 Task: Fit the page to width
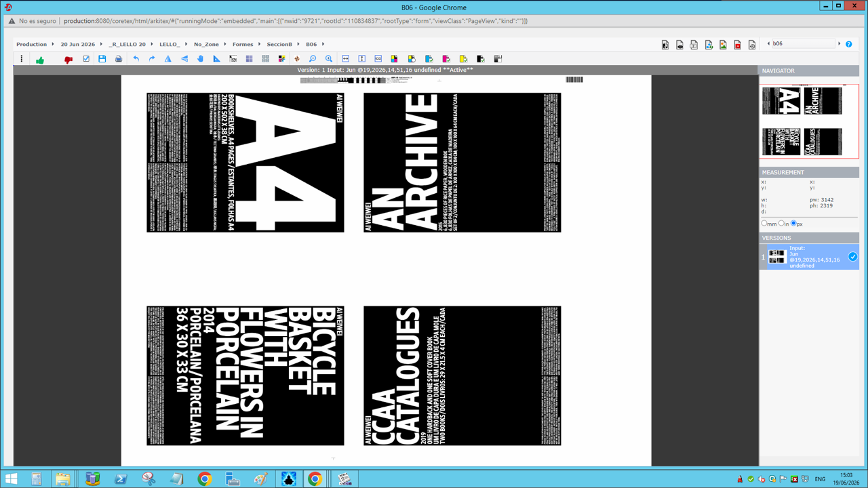tap(346, 59)
